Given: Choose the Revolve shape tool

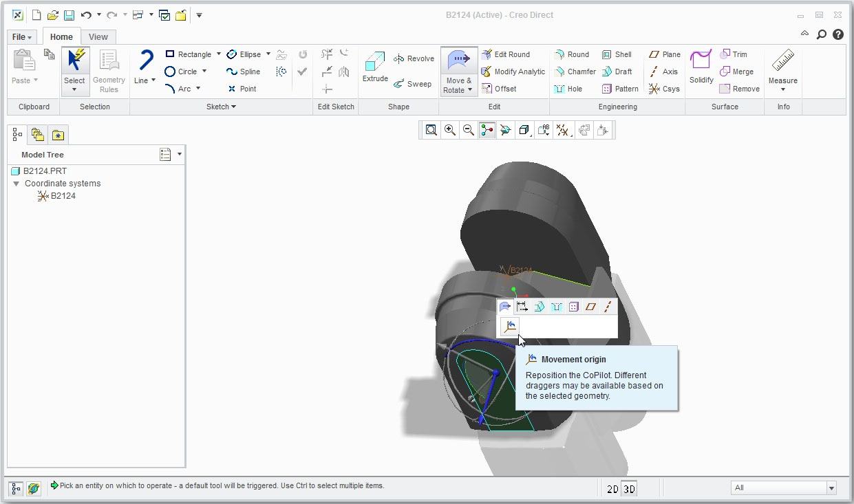Looking at the screenshot, I should click(414, 59).
